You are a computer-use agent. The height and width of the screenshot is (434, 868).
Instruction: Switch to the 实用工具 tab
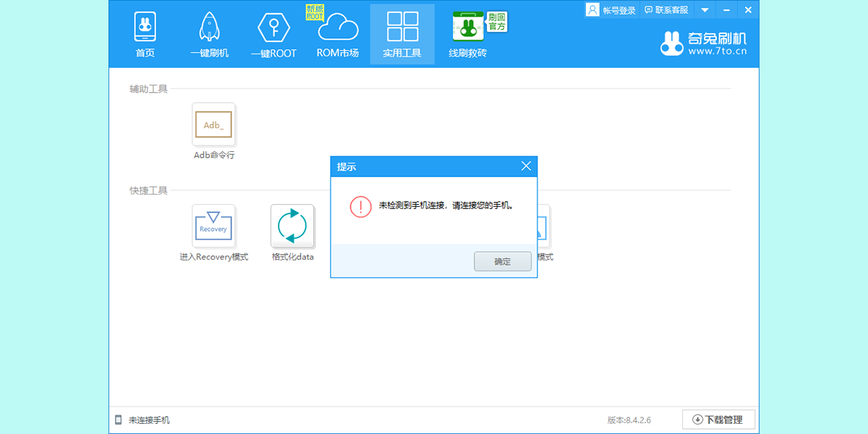pos(402,34)
